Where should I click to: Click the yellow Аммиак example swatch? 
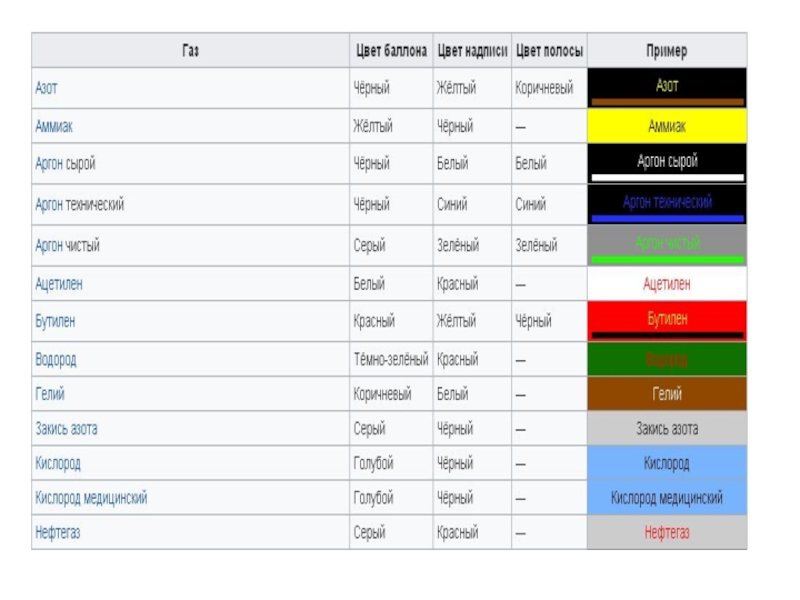coord(667,127)
